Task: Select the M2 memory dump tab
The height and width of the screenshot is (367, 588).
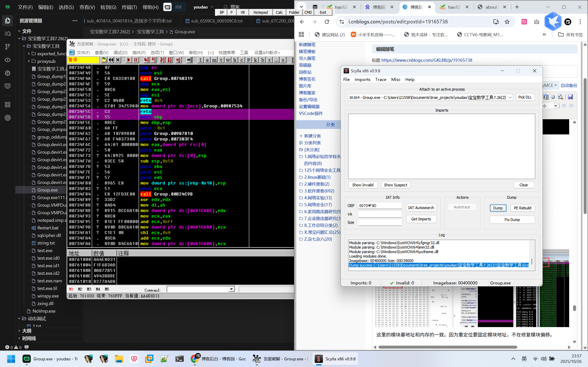Action: pyautogui.click(x=80, y=289)
